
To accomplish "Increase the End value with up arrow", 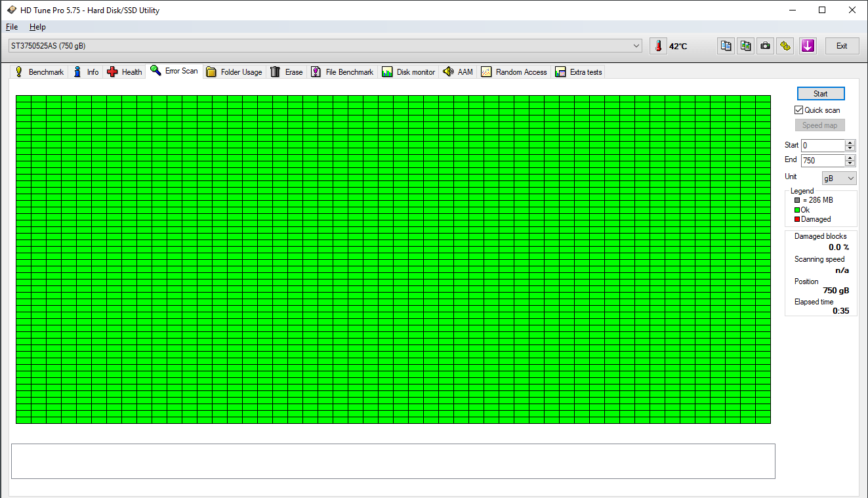I will pyautogui.click(x=850, y=158).
